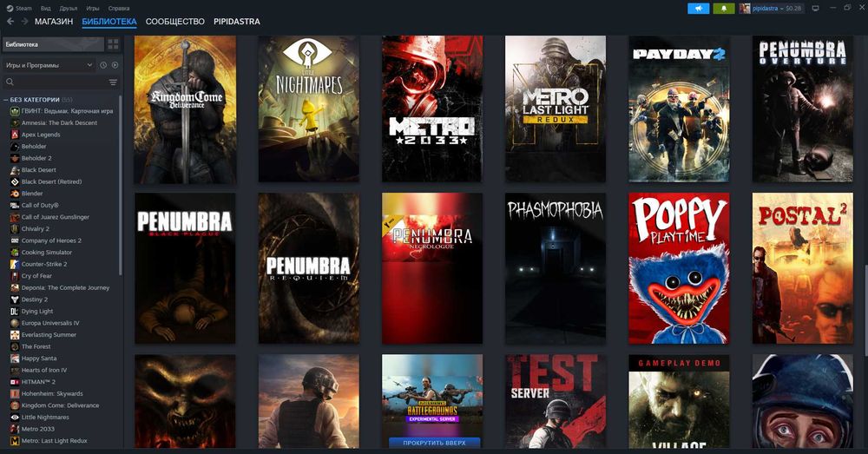Image resolution: width=868 pixels, height=454 pixels.
Task: Open advanced filter settings icon
Action: click(x=113, y=82)
